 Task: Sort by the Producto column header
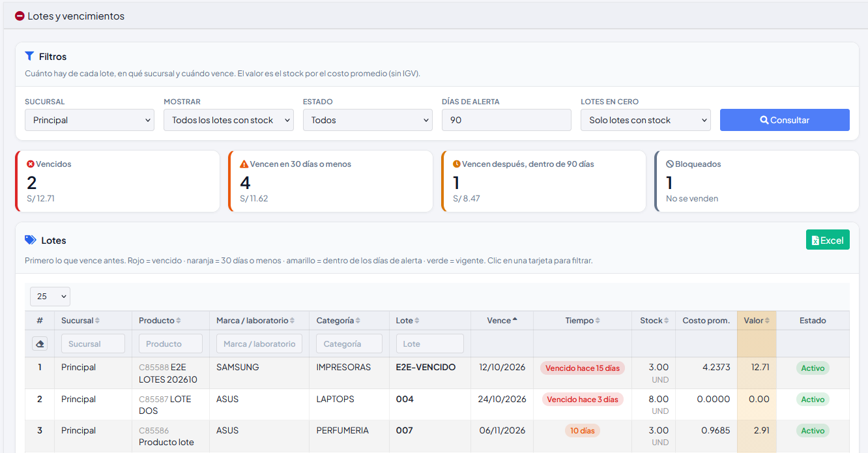pos(171,321)
